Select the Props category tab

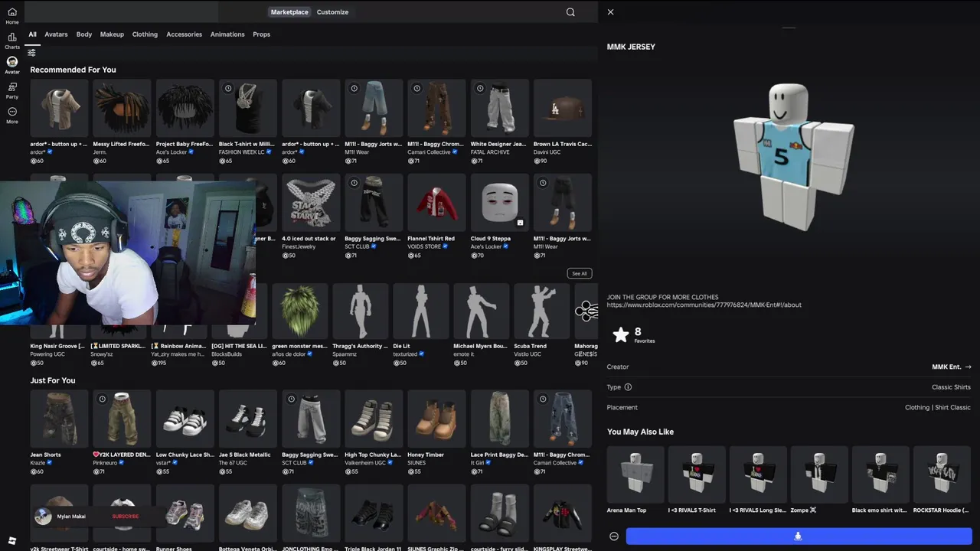(262, 34)
